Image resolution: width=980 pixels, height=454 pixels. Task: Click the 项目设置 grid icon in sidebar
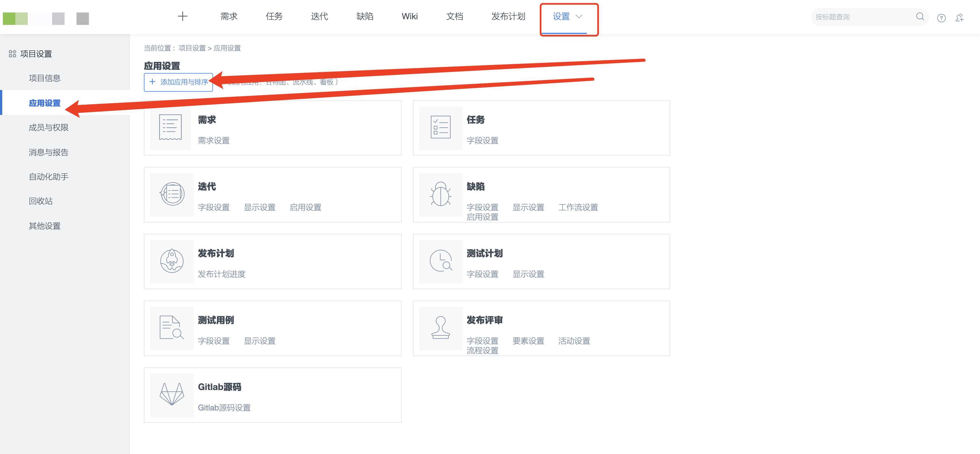(12, 53)
